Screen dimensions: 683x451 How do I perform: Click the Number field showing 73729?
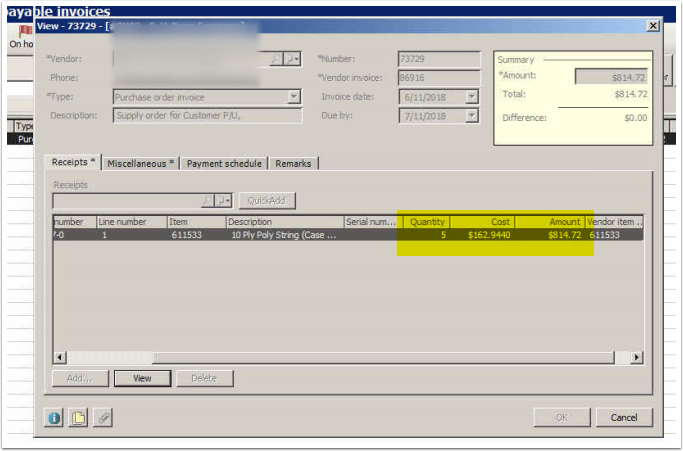pyautogui.click(x=439, y=59)
